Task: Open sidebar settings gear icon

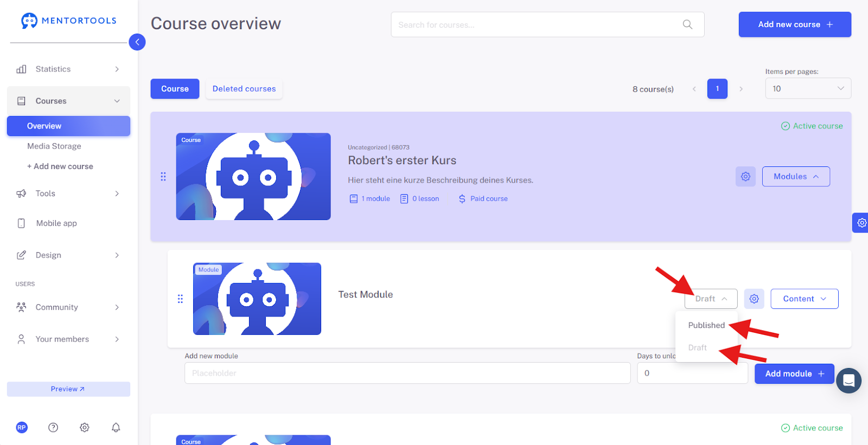Action: click(85, 428)
